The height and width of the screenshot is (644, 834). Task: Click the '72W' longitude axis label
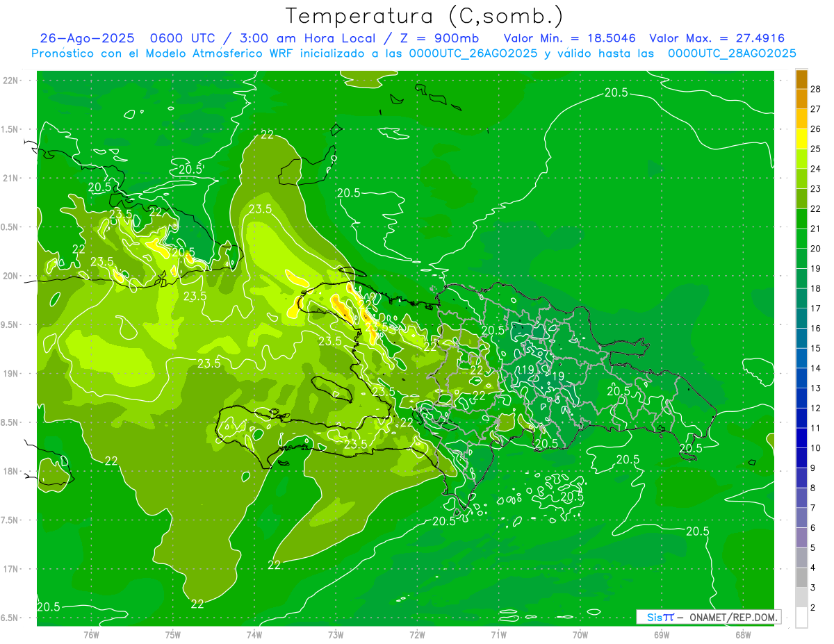pos(417,634)
